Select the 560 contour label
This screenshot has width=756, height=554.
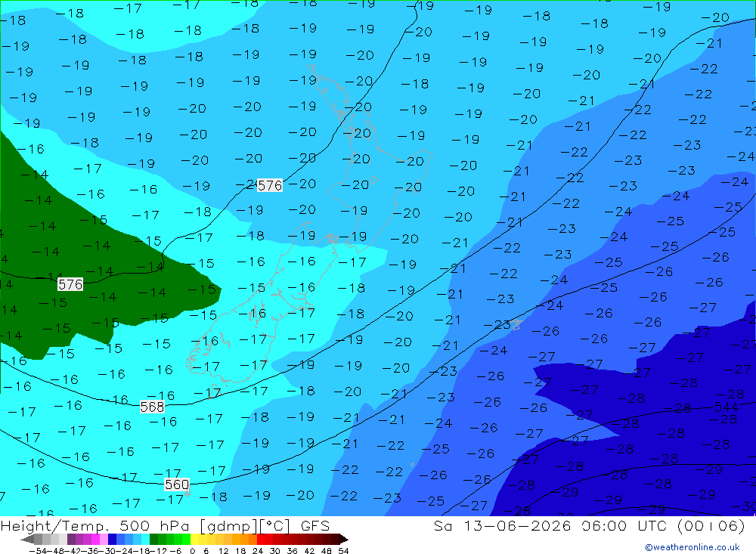click(x=176, y=484)
